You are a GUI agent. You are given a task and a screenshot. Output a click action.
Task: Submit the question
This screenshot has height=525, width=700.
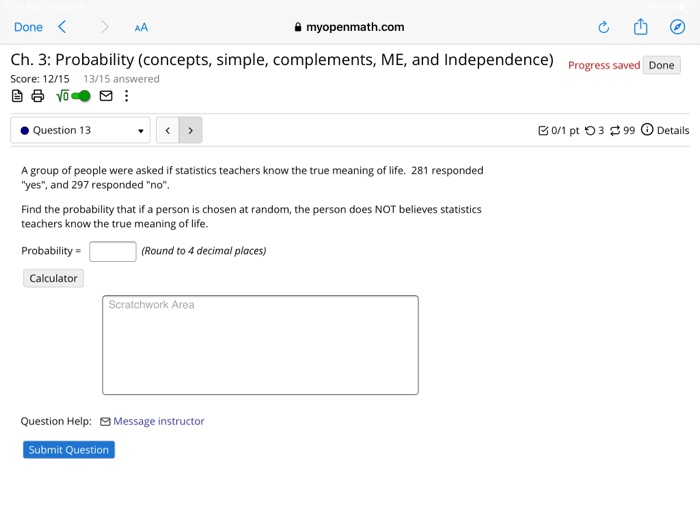69,450
